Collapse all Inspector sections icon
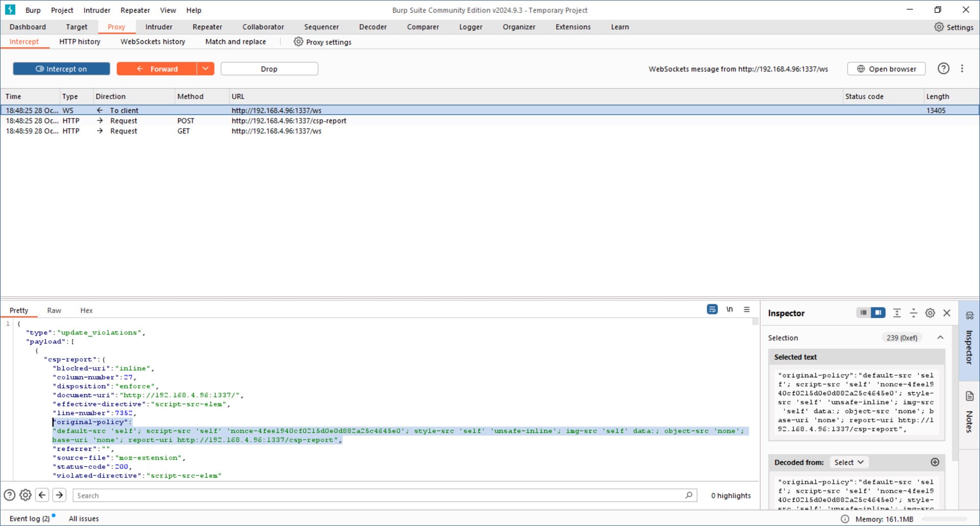Screen dimensions: 980x526 [914, 313]
